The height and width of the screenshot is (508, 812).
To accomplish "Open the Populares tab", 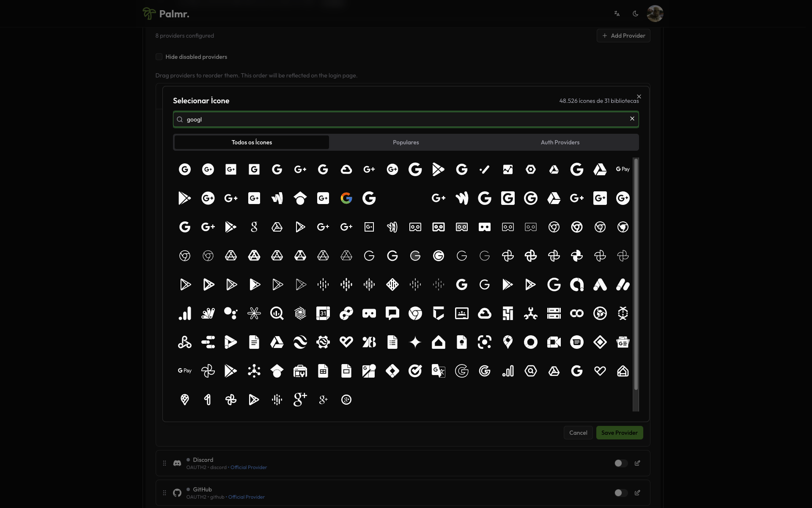I will [x=406, y=142].
